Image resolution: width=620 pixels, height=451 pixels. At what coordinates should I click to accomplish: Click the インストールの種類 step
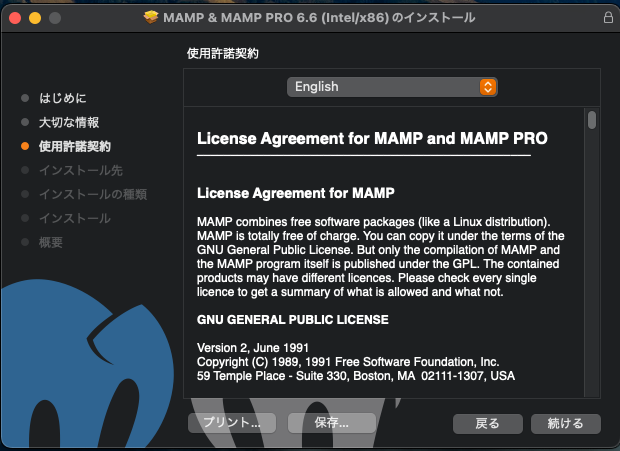[x=92, y=194]
